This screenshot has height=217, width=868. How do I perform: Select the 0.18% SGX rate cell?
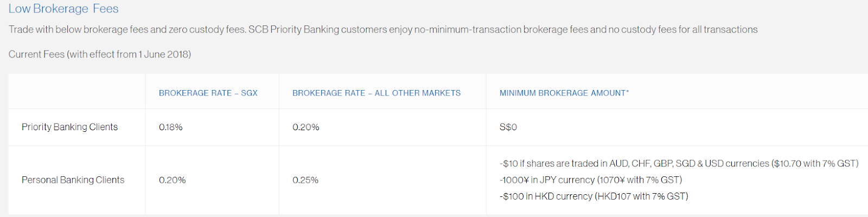tap(170, 127)
